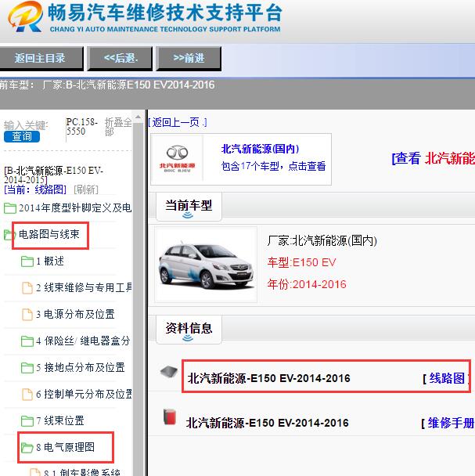Click folder icon of 5 接地点分布及位置
Screen dimensions: 475x476
click(27, 368)
